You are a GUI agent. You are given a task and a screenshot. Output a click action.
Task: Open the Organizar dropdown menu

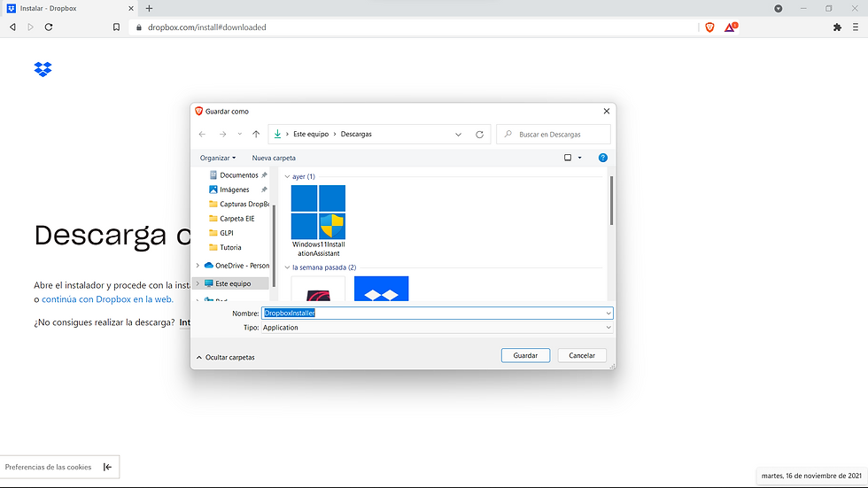pyautogui.click(x=218, y=158)
